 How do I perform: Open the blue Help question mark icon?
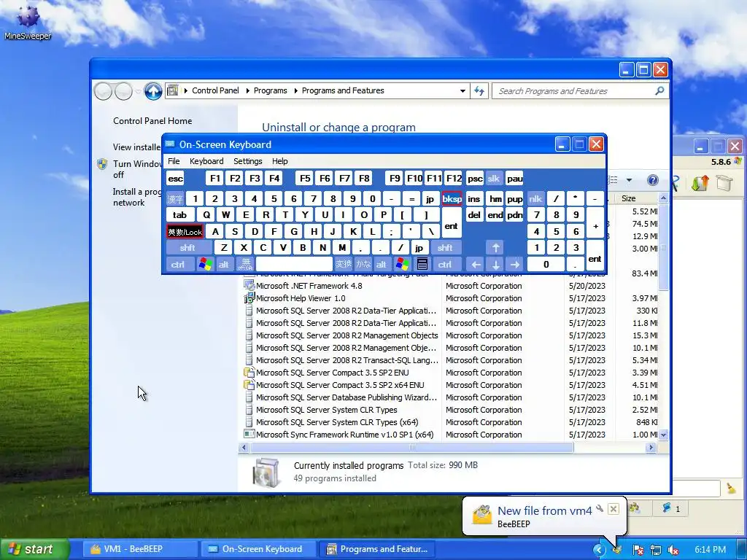tap(653, 180)
